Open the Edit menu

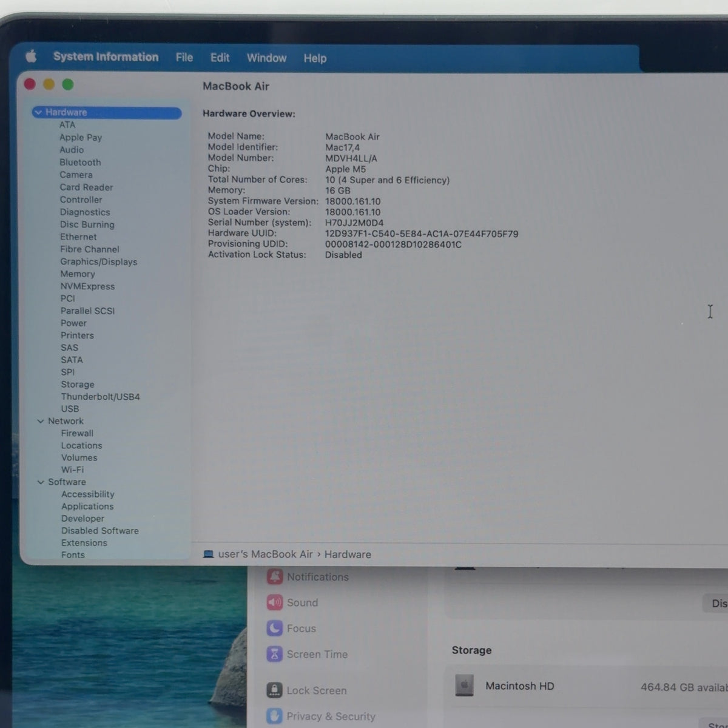coord(220,58)
